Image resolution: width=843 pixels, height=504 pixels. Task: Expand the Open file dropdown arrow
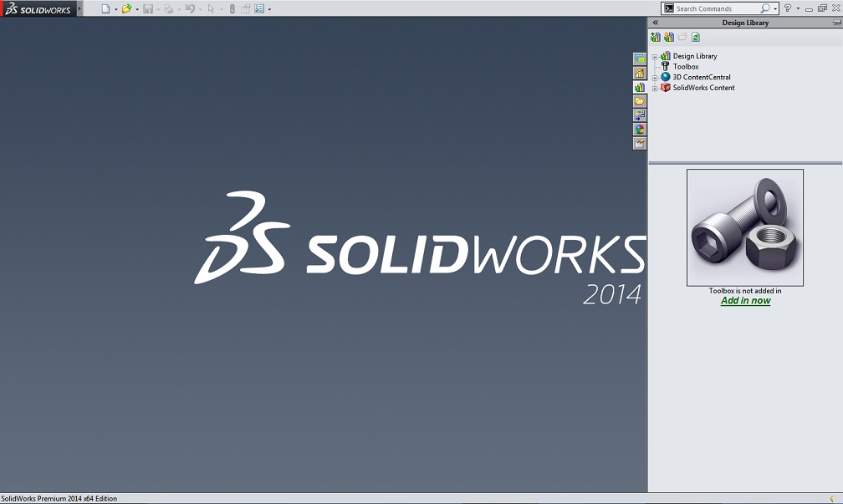[x=137, y=9]
